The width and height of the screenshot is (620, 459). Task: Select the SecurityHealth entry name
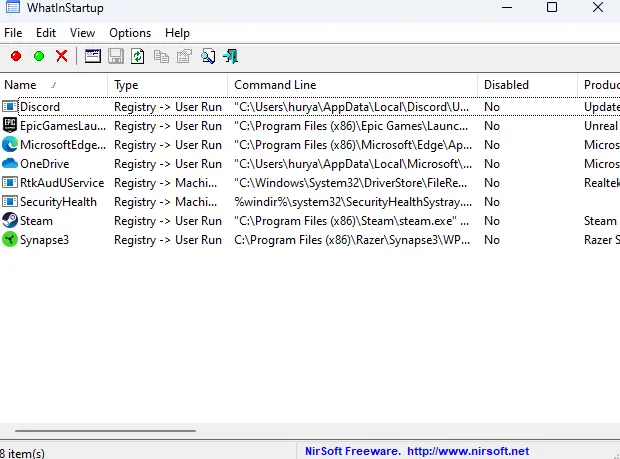pyautogui.click(x=58, y=202)
